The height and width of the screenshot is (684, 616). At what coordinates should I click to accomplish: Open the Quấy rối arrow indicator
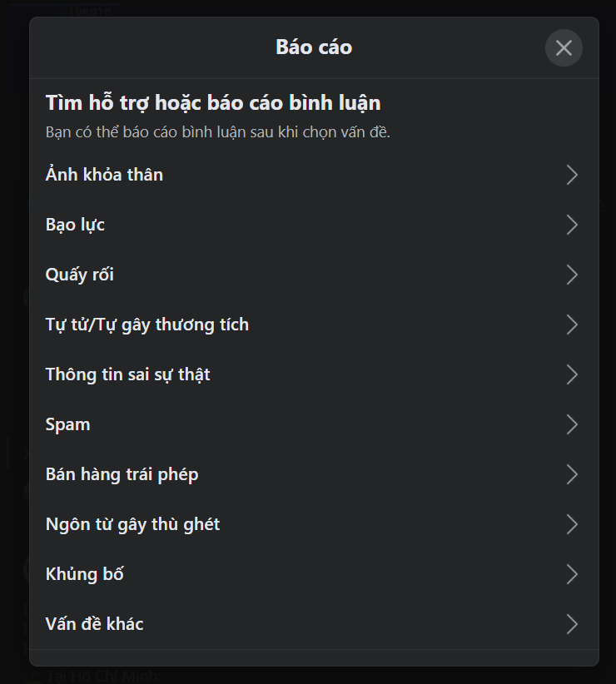572,275
